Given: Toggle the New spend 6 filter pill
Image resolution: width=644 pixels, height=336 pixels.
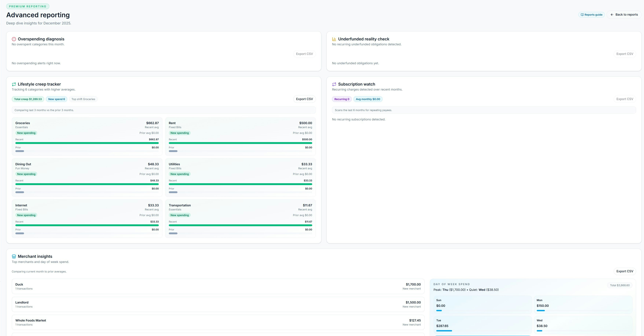Looking at the screenshot, I should 56,99.
